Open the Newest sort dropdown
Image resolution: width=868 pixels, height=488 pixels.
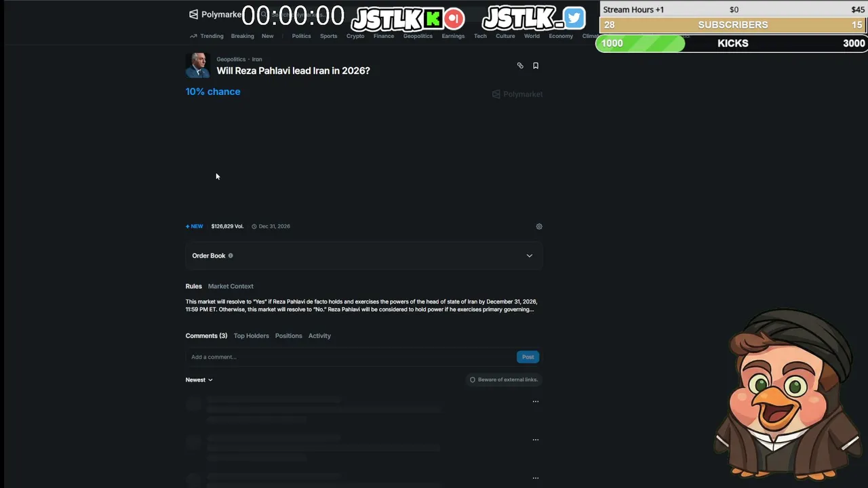(x=199, y=380)
